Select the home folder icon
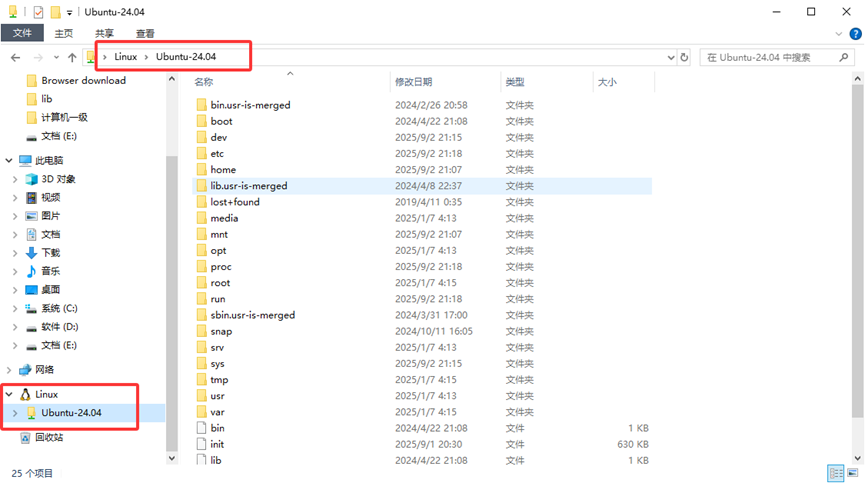 [201, 170]
